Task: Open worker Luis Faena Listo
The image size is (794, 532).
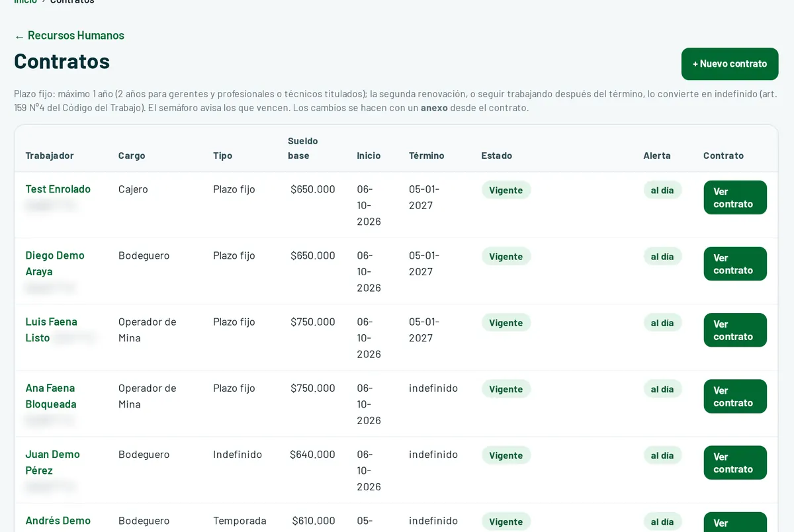Action: coord(52,330)
